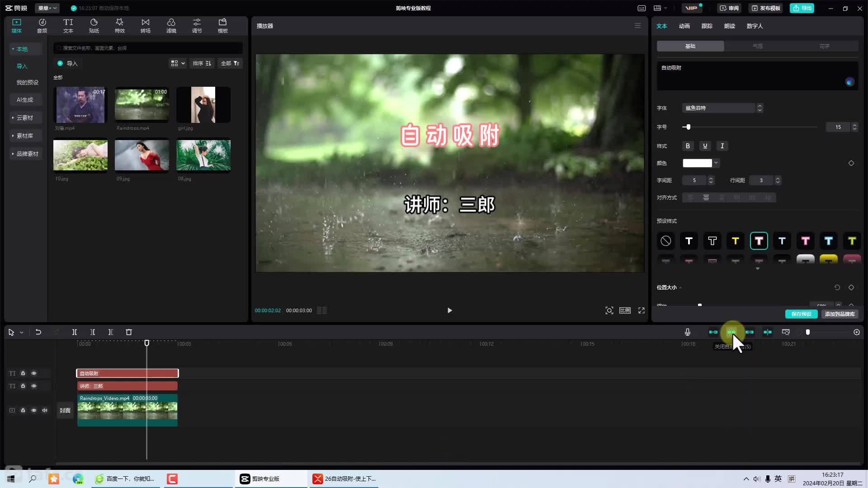Image resolution: width=868 pixels, height=488 pixels.
Task: Click the keyframe diamond next to 颜色
Action: point(851,163)
